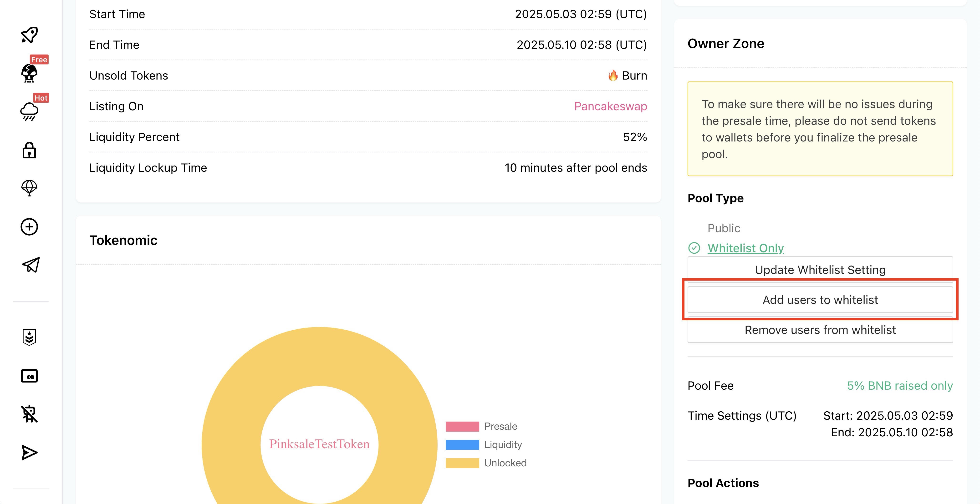Open the parachute airdrop sidebar icon

[29, 188]
